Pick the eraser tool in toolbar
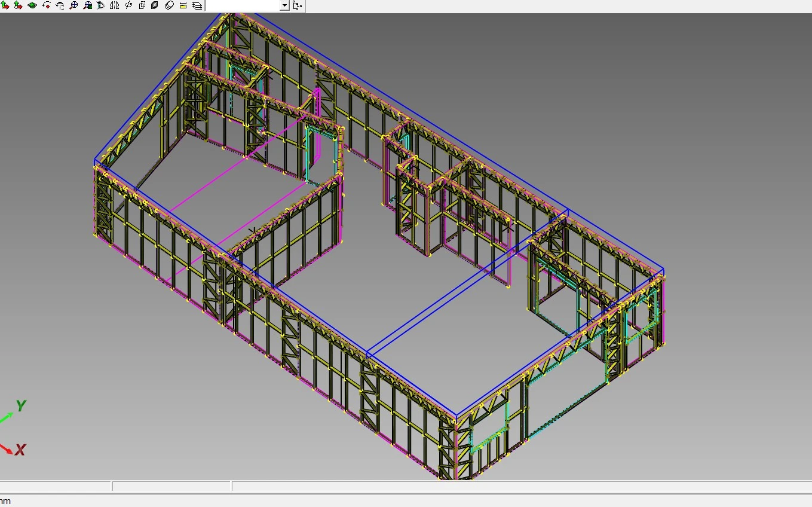The height and width of the screenshot is (507, 812). (169, 5)
